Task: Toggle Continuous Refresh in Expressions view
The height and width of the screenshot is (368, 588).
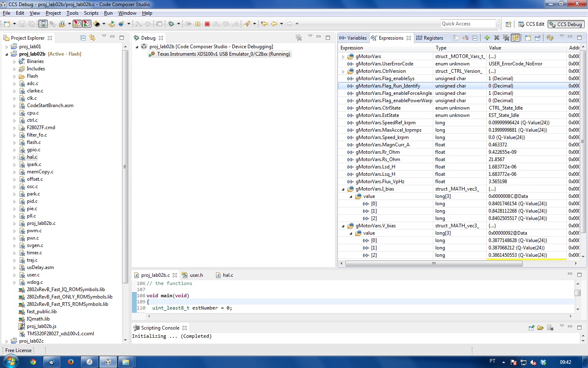Action: point(516,38)
